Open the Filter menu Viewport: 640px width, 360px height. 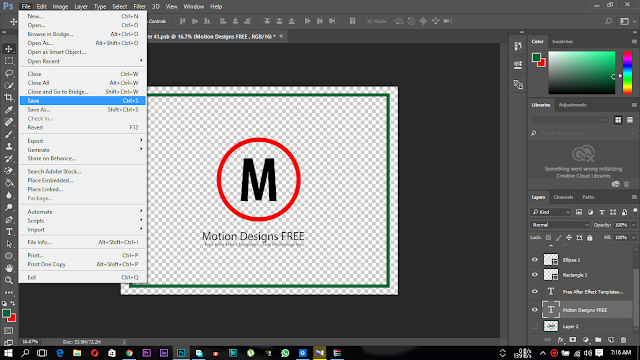tap(139, 7)
